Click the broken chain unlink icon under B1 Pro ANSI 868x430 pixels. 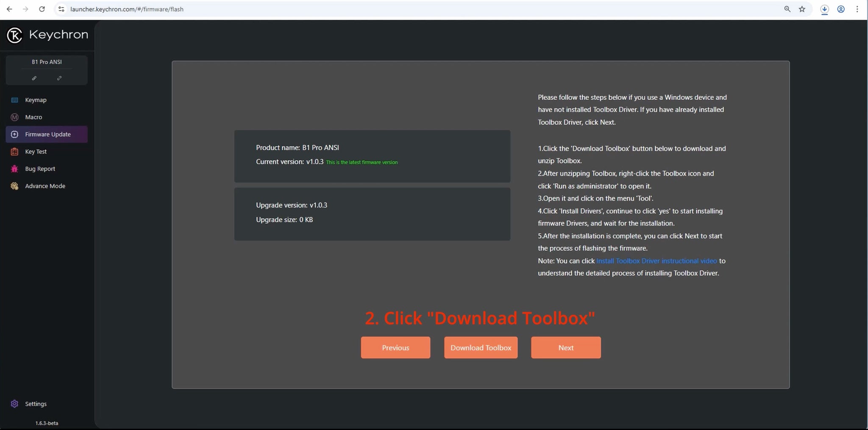point(59,78)
